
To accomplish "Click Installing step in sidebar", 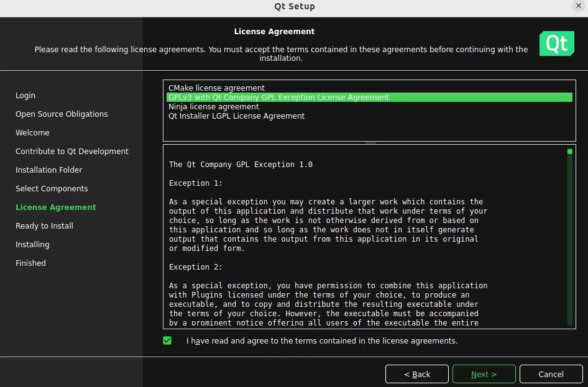I will click(32, 245).
